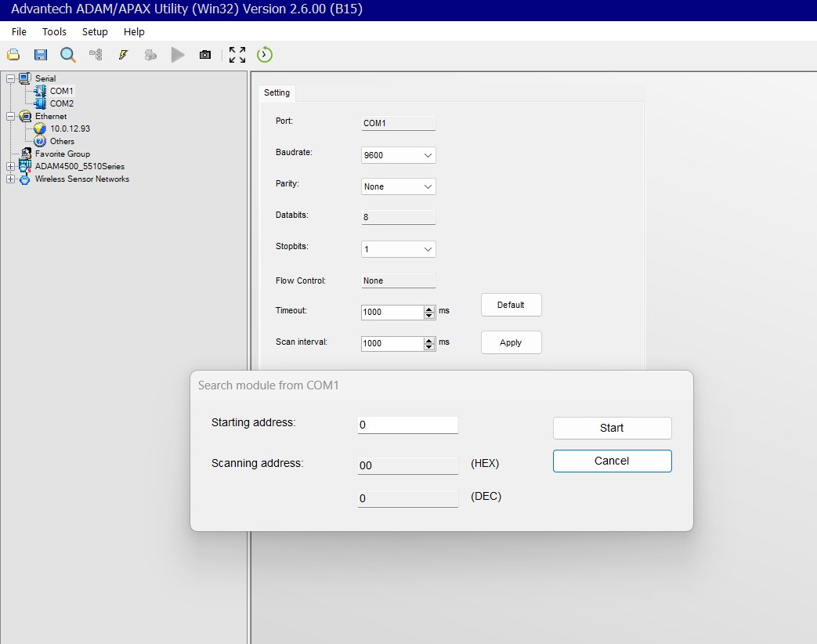This screenshot has height=644, width=817.
Task: Click the Advantech ADAM/APAX Utility title bar text
Action: [x=186, y=9]
